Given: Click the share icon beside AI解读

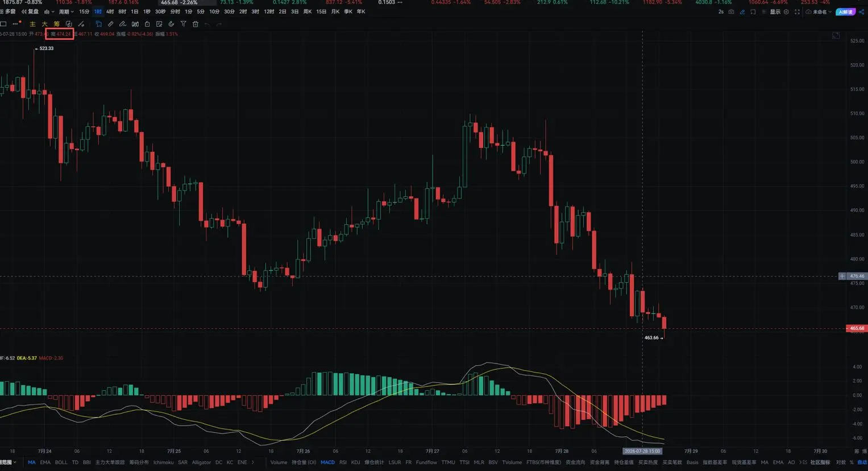Looking at the screenshot, I should pos(861,11).
